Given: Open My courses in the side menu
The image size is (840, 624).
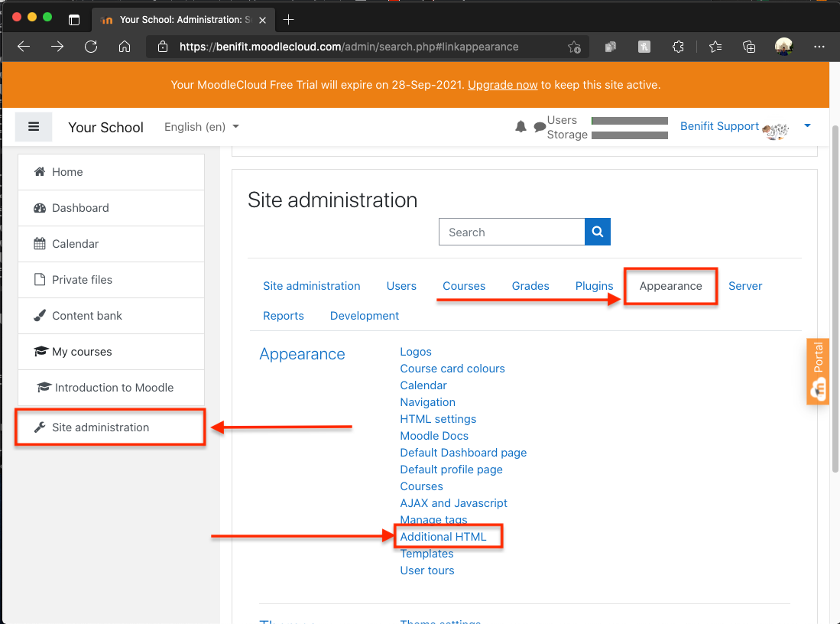Looking at the screenshot, I should (111, 352).
